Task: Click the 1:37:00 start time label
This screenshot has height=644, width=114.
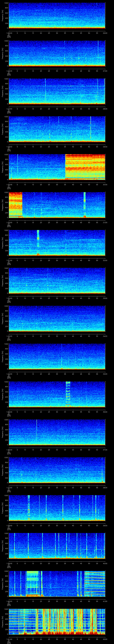Action: 9,487
